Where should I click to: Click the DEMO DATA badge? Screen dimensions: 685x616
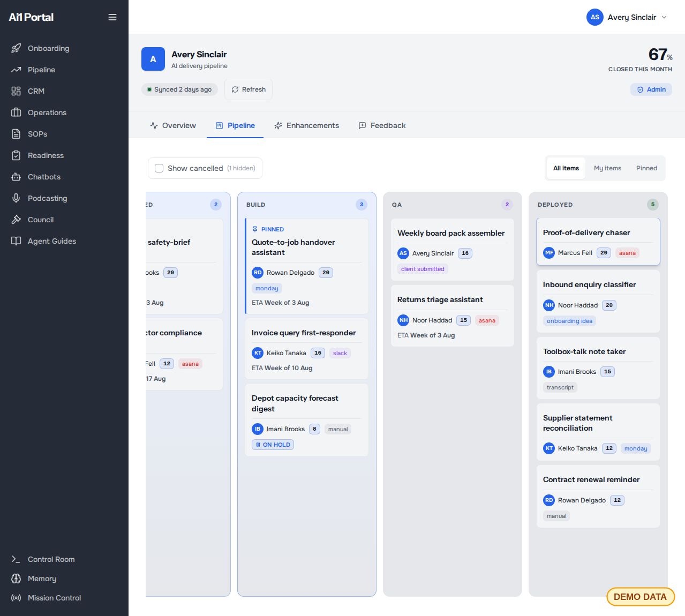[640, 597]
